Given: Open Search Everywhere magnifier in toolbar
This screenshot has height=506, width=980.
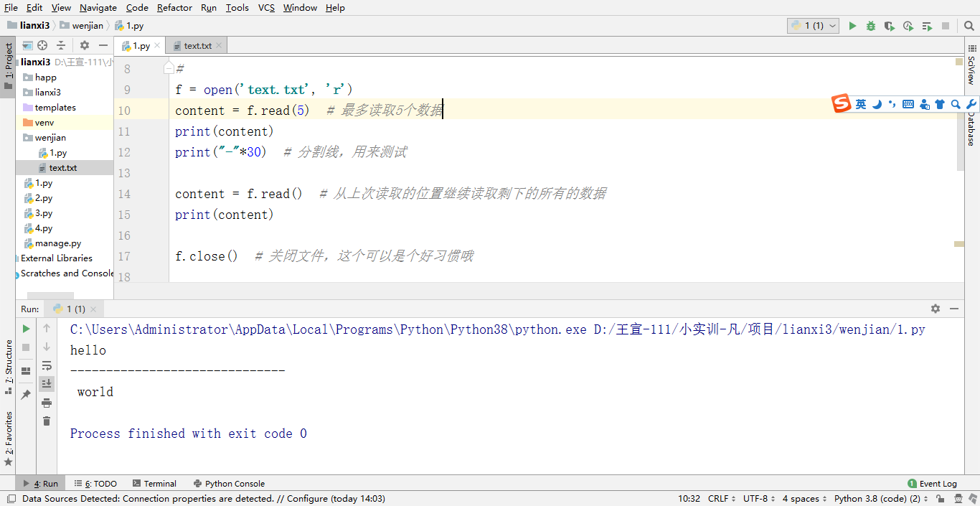Looking at the screenshot, I should 969,26.
